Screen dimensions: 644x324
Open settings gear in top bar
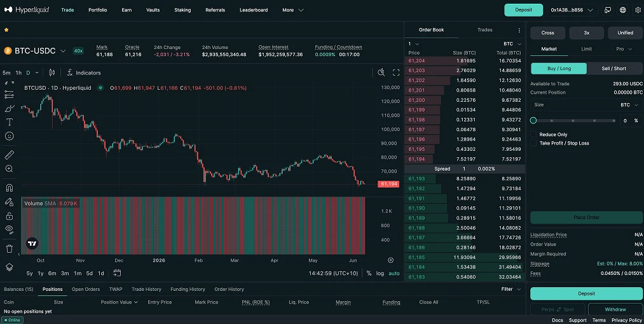pos(638,10)
